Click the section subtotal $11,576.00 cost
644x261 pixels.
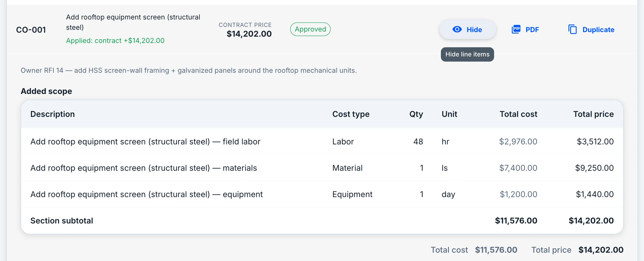(516, 221)
